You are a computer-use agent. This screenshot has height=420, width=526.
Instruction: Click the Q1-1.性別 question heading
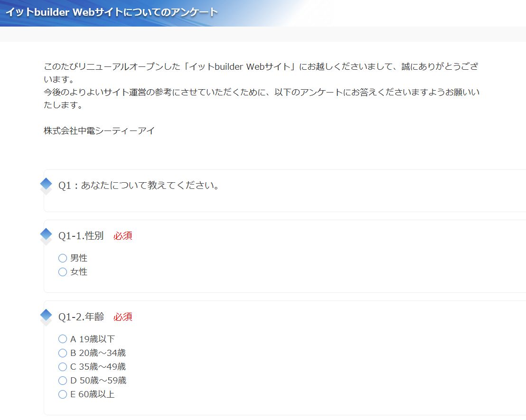click(81, 236)
